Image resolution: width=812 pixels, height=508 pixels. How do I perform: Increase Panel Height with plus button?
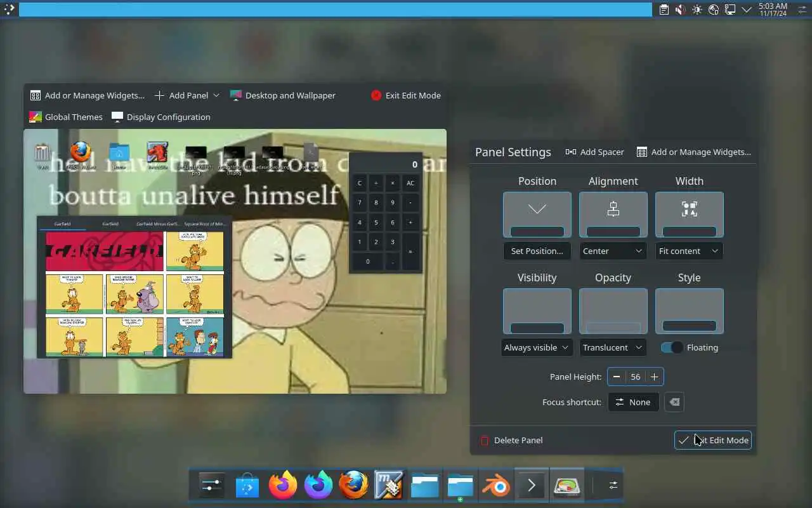coord(654,377)
